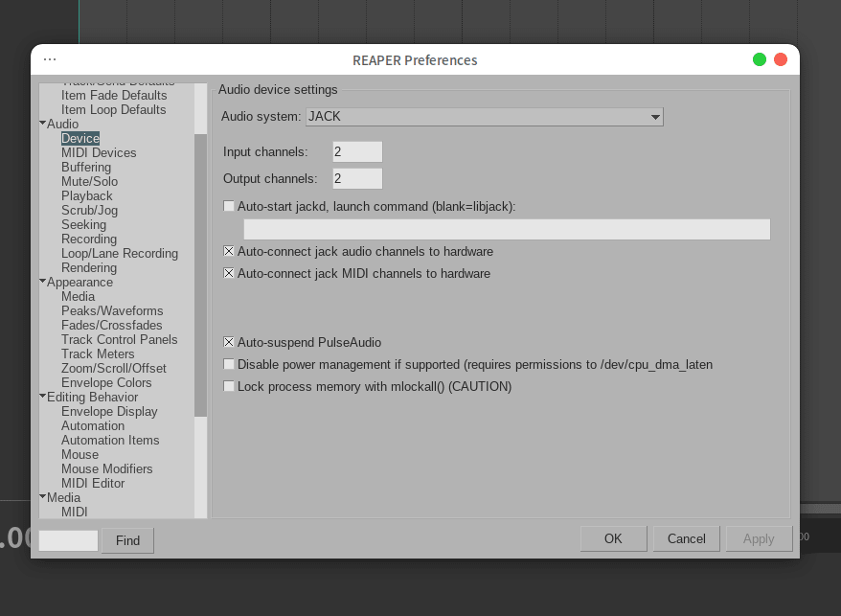841x616 pixels.
Task: Open Automation preferences
Action: 93,425
